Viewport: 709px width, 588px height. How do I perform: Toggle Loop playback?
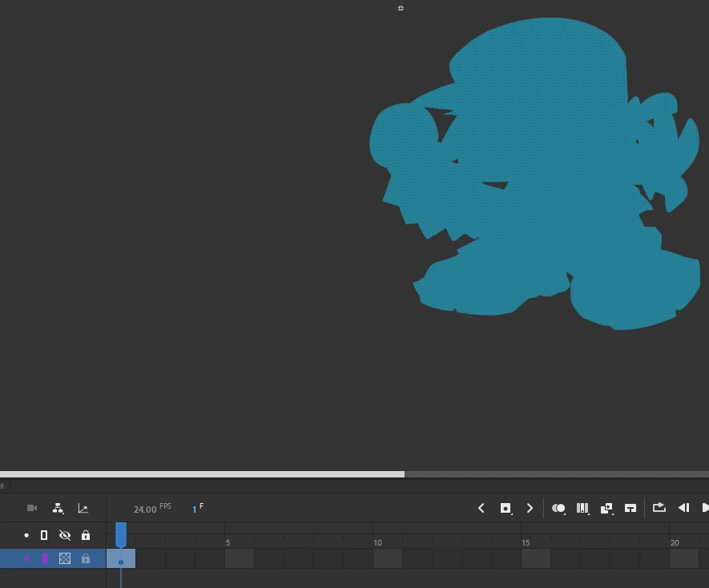click(659, 507)
